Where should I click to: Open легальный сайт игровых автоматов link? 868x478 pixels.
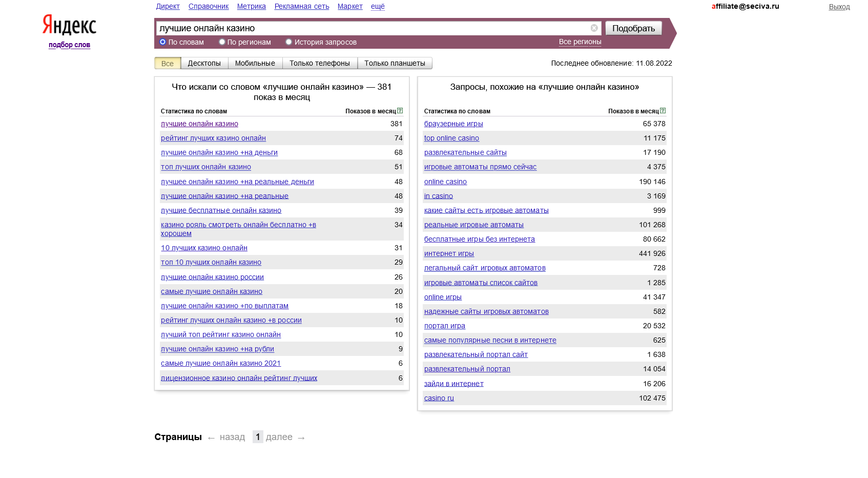tap(485, 268)
